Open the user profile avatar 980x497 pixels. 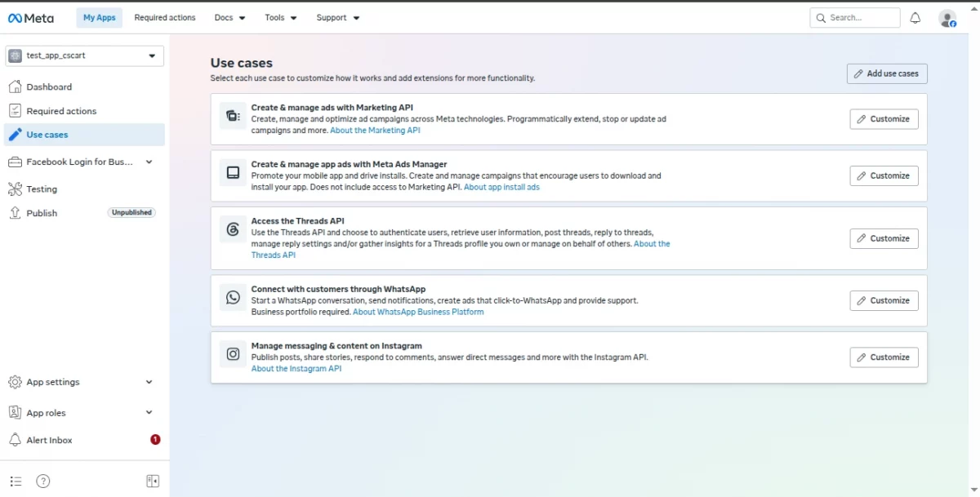(947, 18)
